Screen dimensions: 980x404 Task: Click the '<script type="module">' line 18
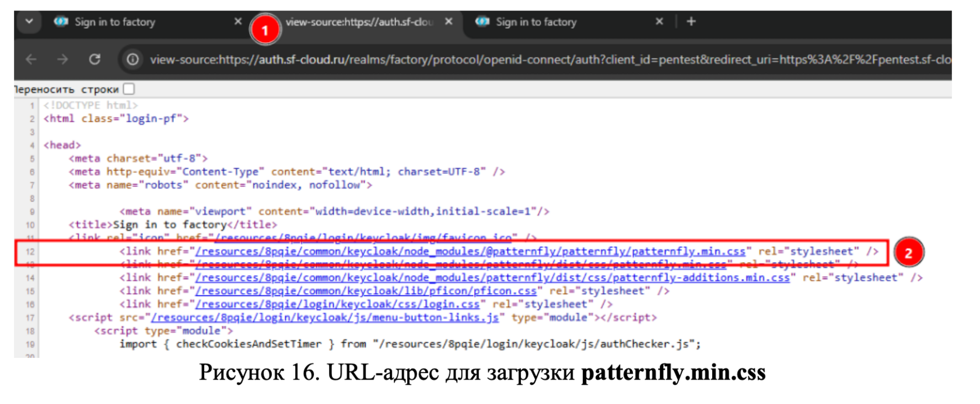(163, 331)
